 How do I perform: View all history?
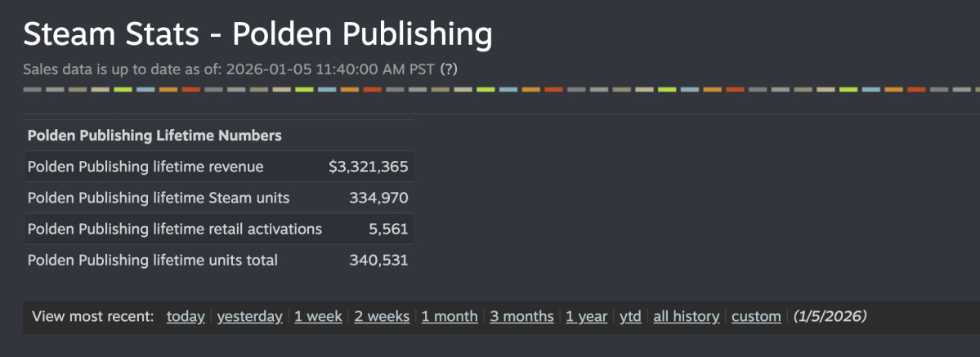point(687,316)
